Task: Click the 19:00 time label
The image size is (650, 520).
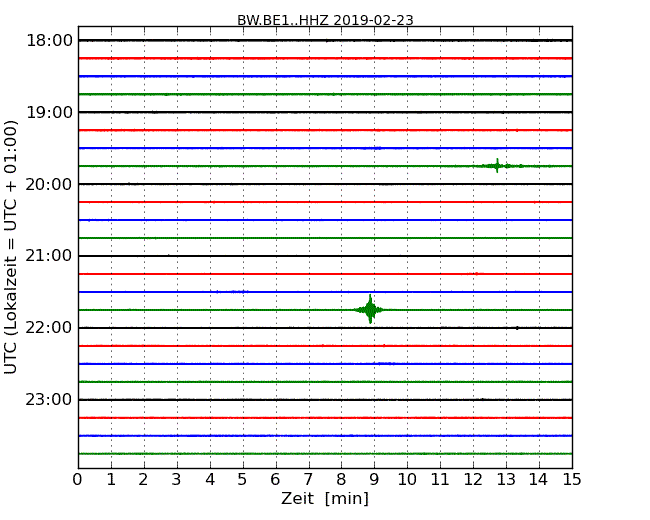Action: click(49, 112)
